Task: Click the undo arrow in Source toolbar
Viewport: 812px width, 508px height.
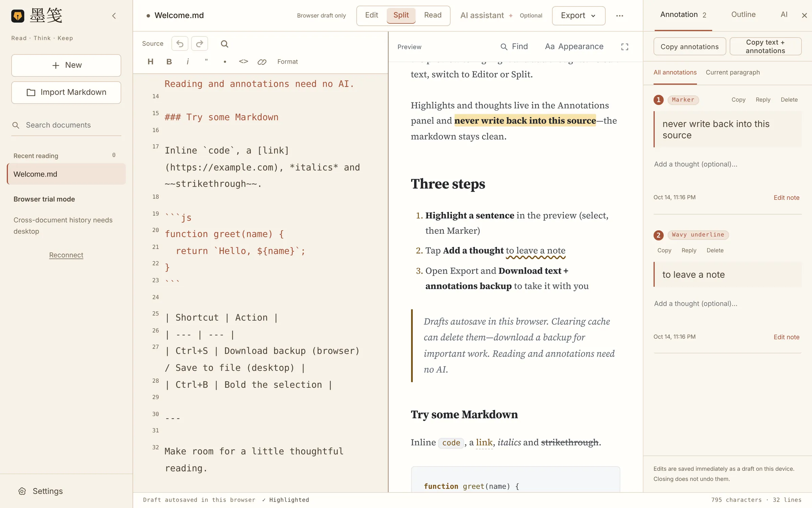Action: point(180,44)
